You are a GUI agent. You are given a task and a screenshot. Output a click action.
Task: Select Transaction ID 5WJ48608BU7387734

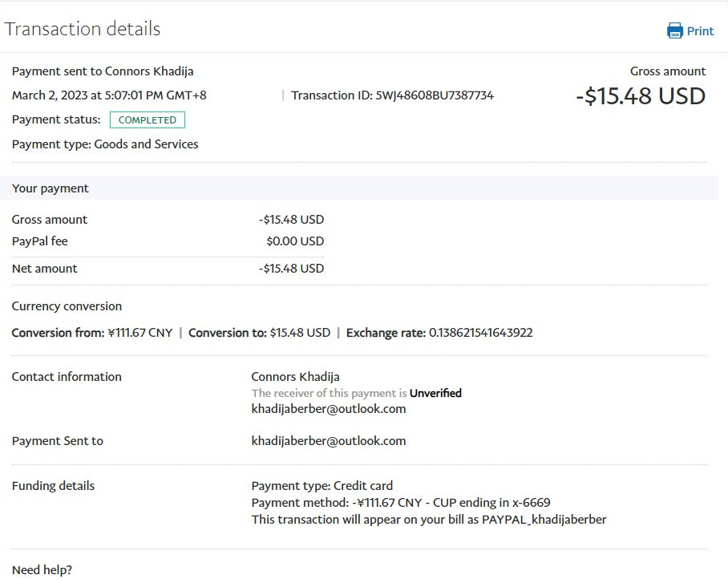(392, 95)
